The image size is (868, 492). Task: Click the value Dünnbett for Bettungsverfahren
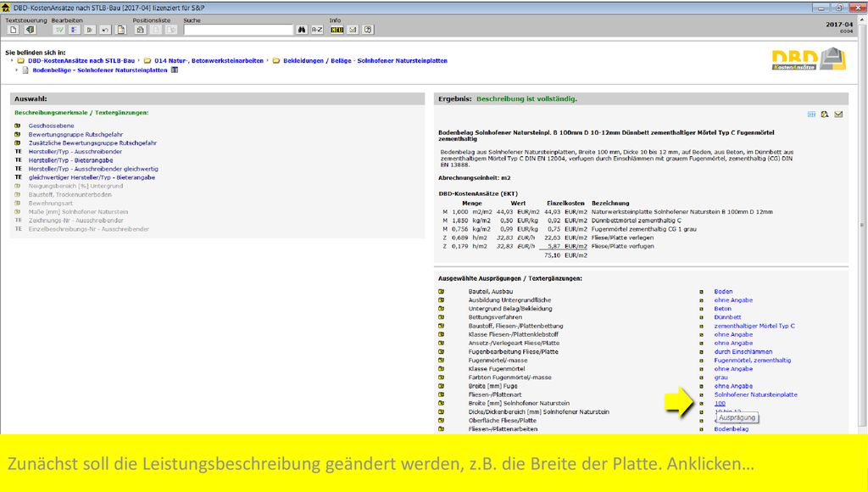(727, 317)
